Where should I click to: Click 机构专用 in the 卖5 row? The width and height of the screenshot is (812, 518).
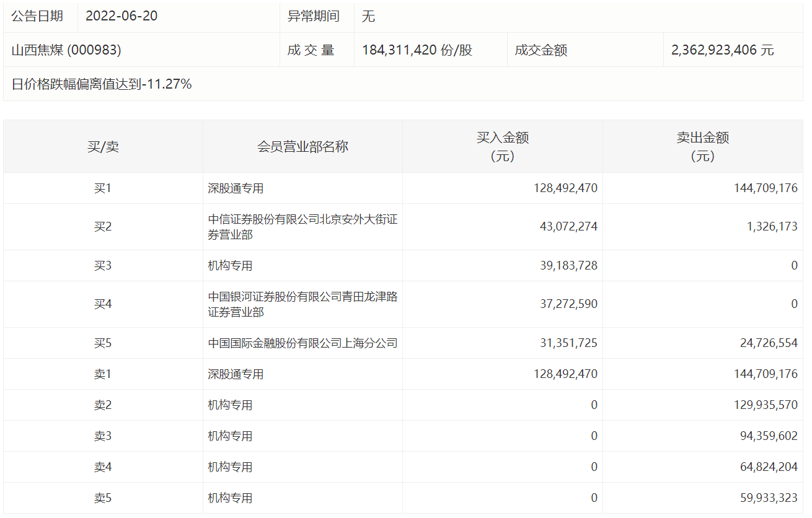(x=230, y=498)
